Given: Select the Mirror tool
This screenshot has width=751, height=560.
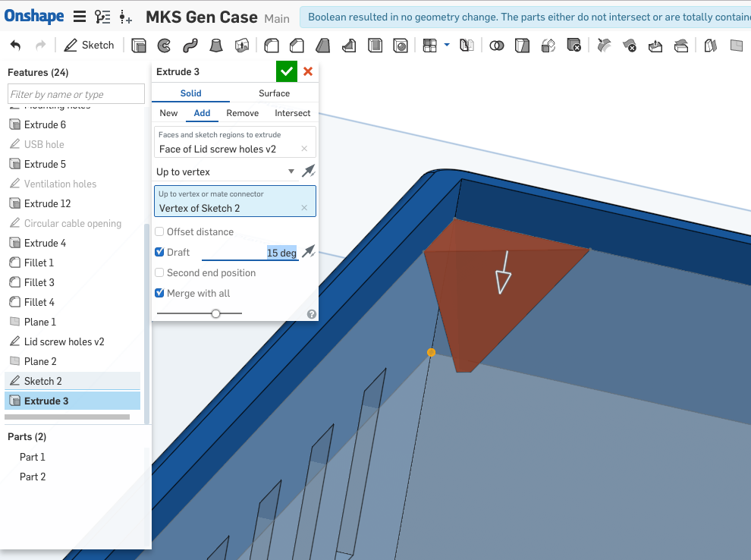Looking at the screenshot, I should tap(467, 46).
